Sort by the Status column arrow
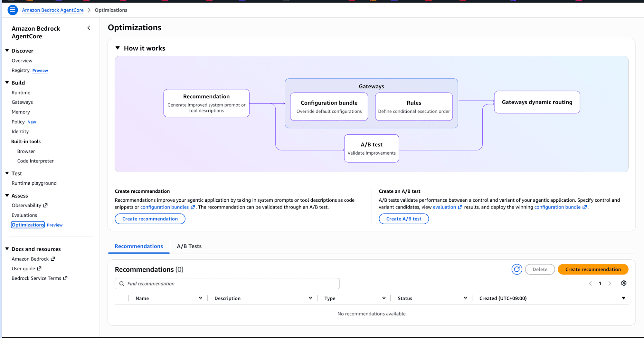 (x=465, y=298)
